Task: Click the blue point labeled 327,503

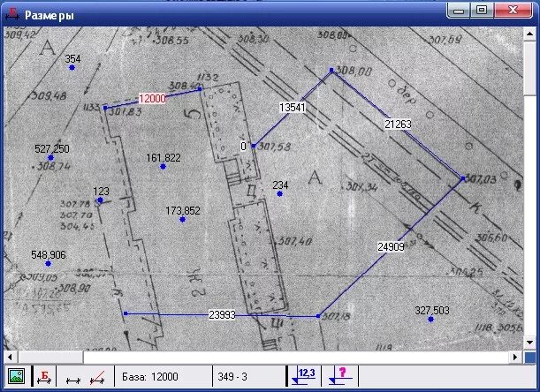Action: (430, 320)
